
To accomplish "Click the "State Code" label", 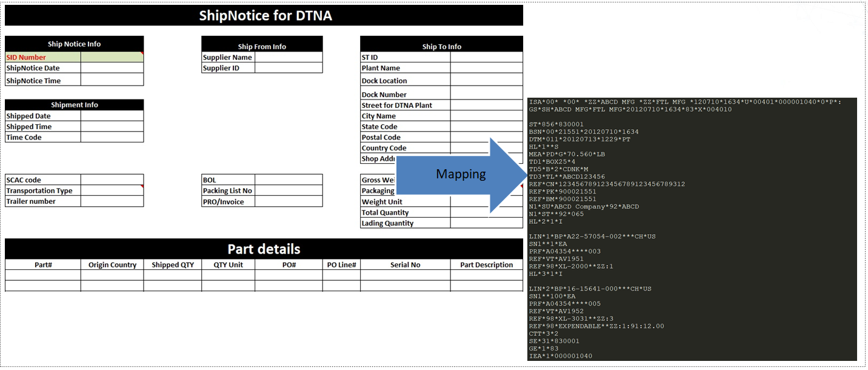I will tap(379, 127).
